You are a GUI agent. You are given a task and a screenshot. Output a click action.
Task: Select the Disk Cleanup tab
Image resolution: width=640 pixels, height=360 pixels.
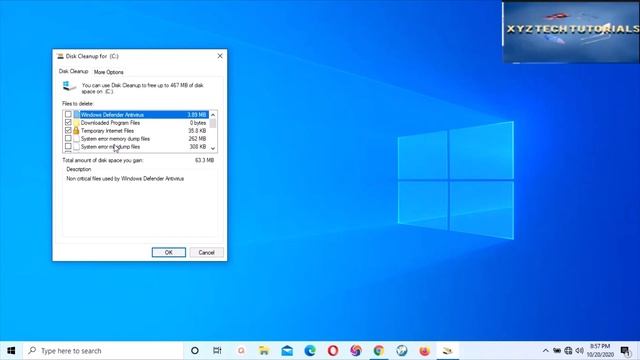click(x=73, y=71)
